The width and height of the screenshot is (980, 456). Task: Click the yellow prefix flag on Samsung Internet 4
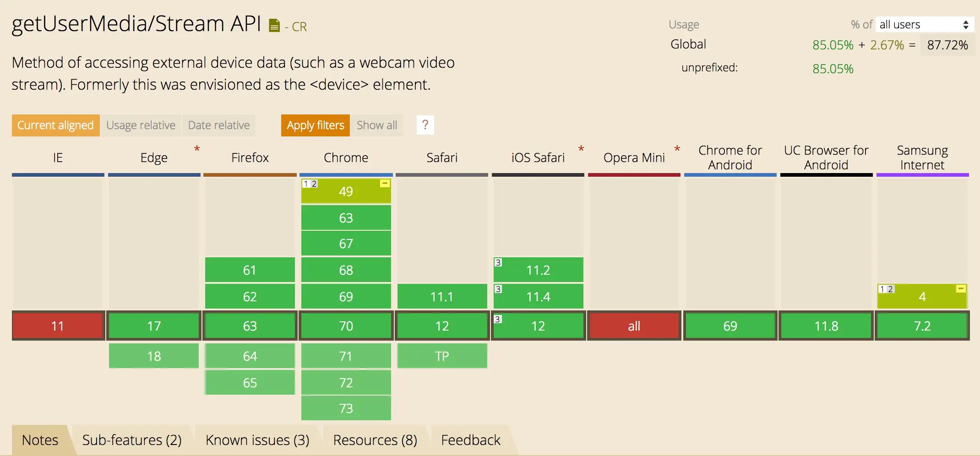pyautogui.click(x=961, y=288)
